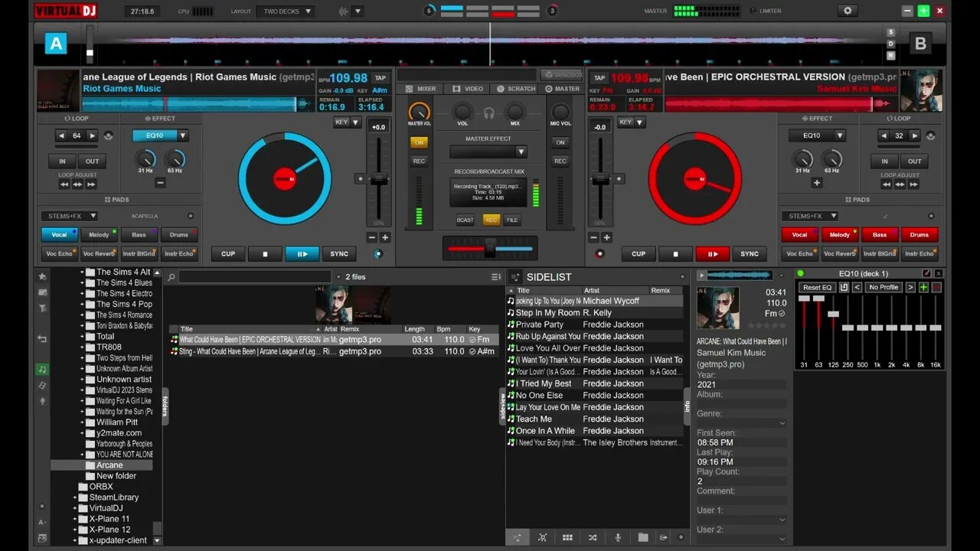Expand the VirtualDJ folder in tree
Screen dimensions: 980x551
point(75,508)
